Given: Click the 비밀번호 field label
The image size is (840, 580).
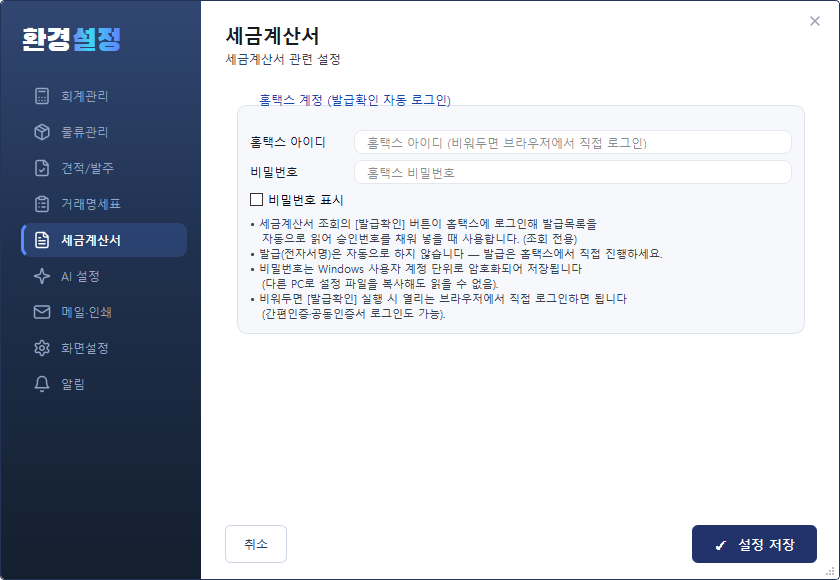Looking at the screenshot, I should [x=274, y=172].
